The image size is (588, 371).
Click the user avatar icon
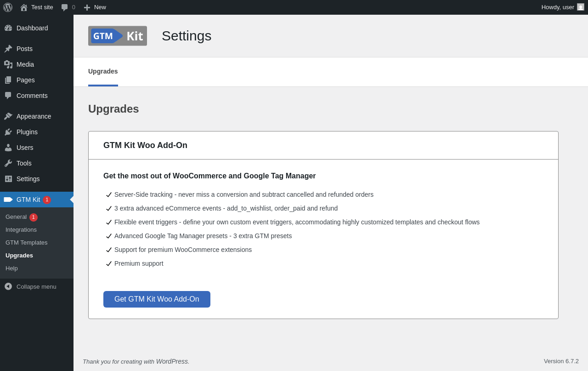tap(581, 7)
